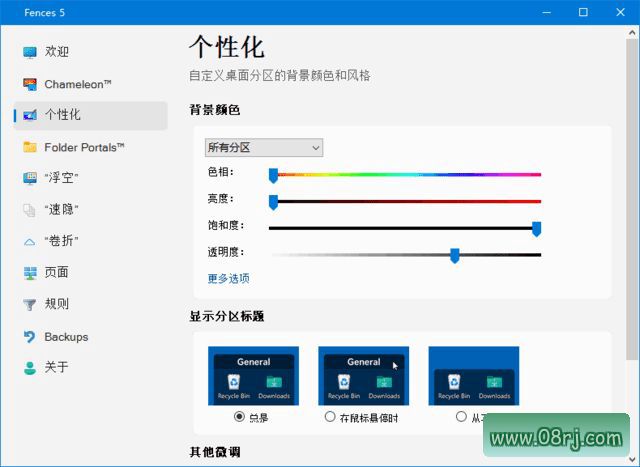
Task: Click the mouse-hover title preview thumbnail
Action: tap(364, 376)
